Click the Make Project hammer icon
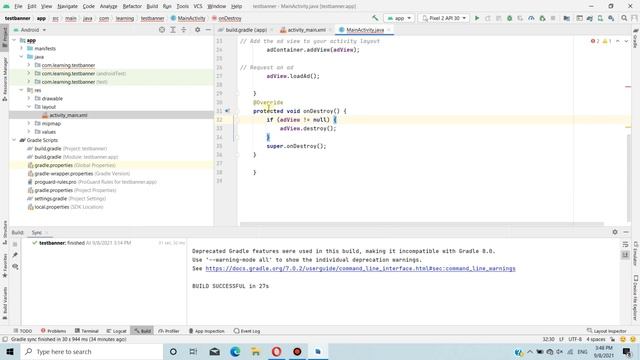The image size is (640, 360). click(x=375, y=18)
